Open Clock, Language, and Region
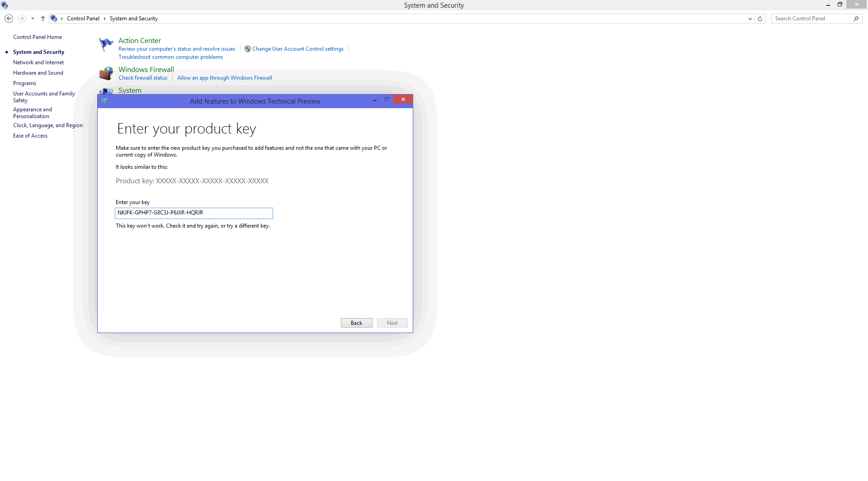Viewport: 868px width, 481px height. (x=48, y=125)
